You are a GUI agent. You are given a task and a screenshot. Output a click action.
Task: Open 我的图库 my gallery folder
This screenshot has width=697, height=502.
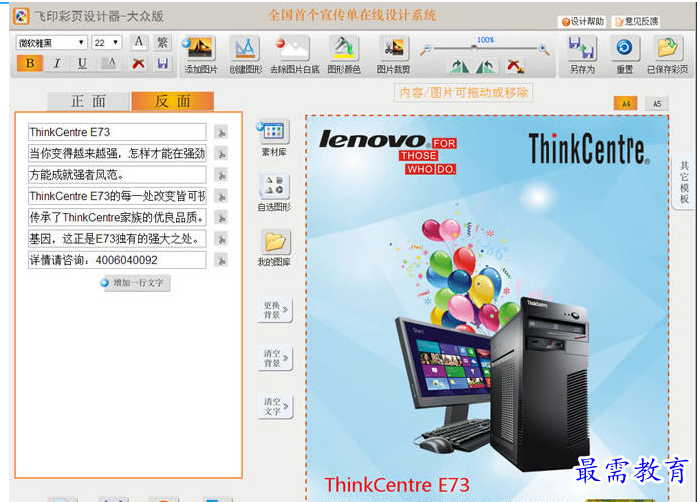tap(275, 241)
